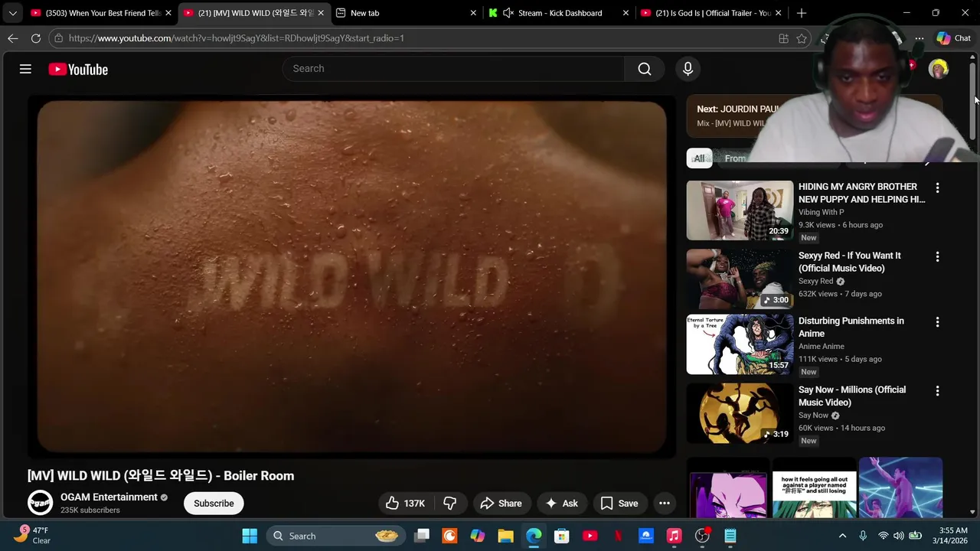
Task: Open options for Sexyy Red video
Action: (x=937, y=256)
